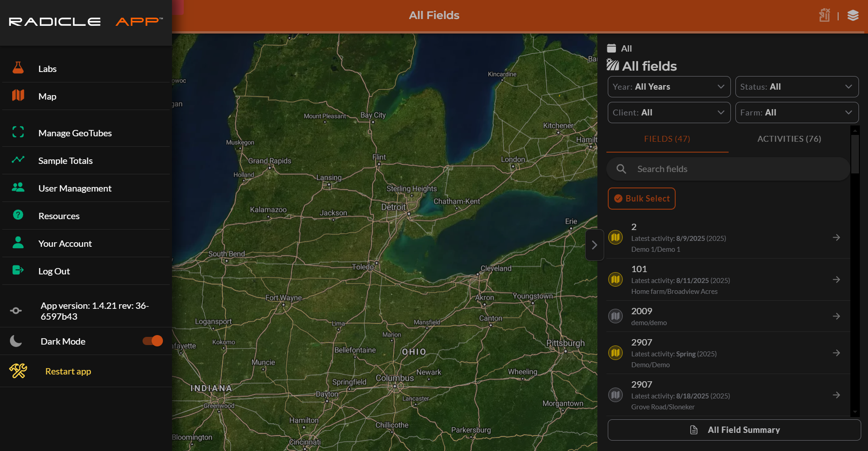Click the All Field Summary button
The height and width of the screenshot is (451, 868).
(x=734, y=430)
